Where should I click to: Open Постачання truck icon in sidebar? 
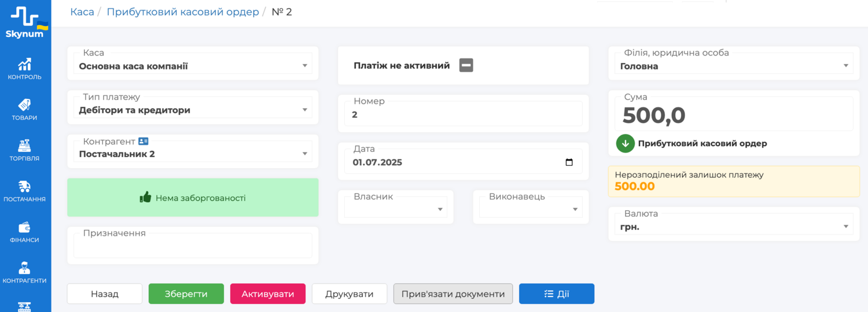coord(25,187)
